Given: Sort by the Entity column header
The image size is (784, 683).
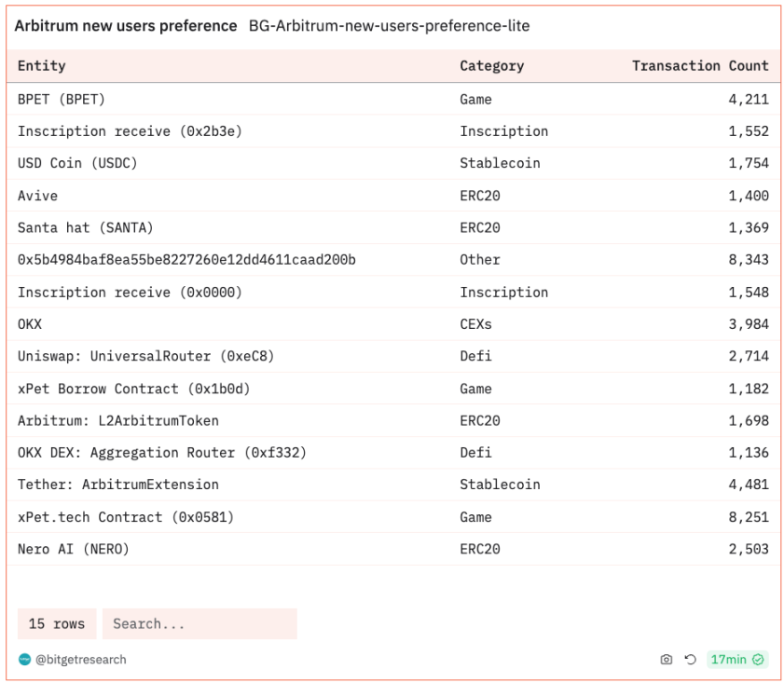Looking at the screenshot, I should pos(42,66).
